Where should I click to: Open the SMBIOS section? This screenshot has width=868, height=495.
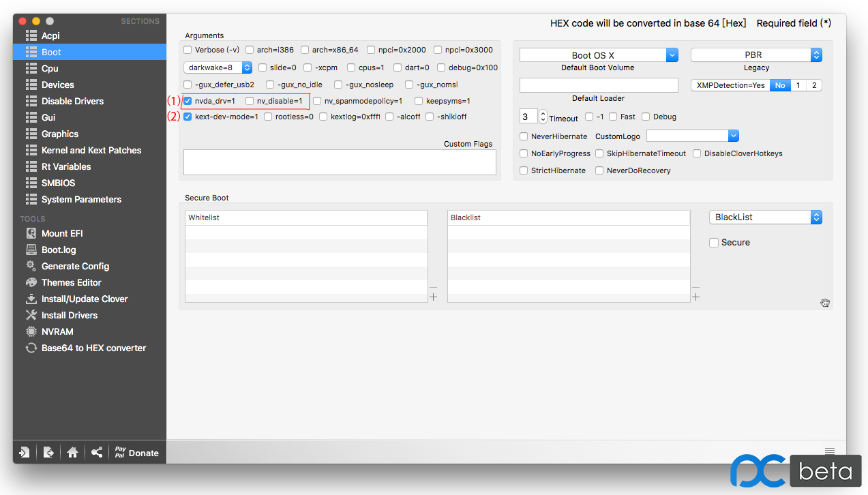(x=89, y=183)
